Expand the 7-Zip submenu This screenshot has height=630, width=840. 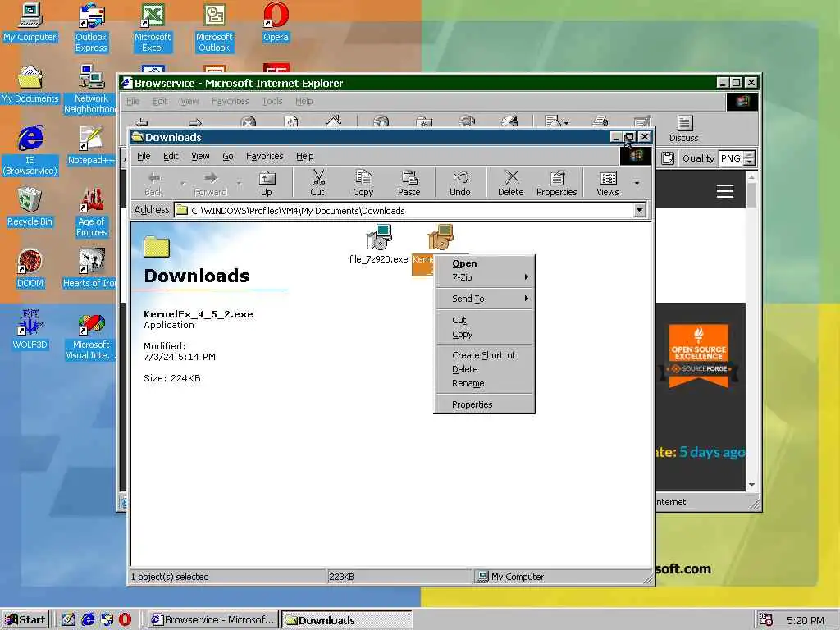(485, 277)
